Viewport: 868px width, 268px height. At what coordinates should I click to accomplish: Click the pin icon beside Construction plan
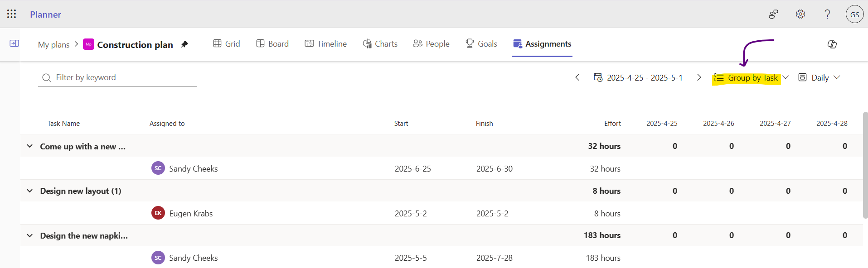click(x=184, y=44)
